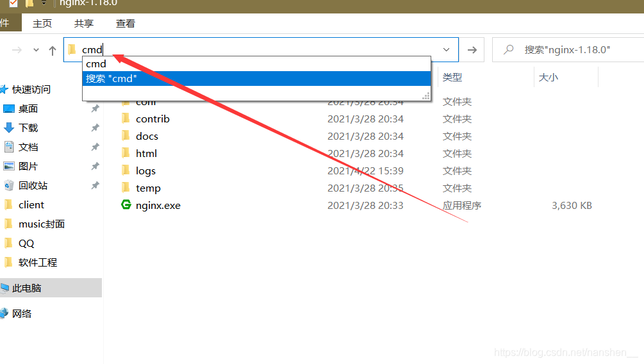Select the nginx.exe application icon
The width and height of the screenshot is (644, 364).
point(126,204)
